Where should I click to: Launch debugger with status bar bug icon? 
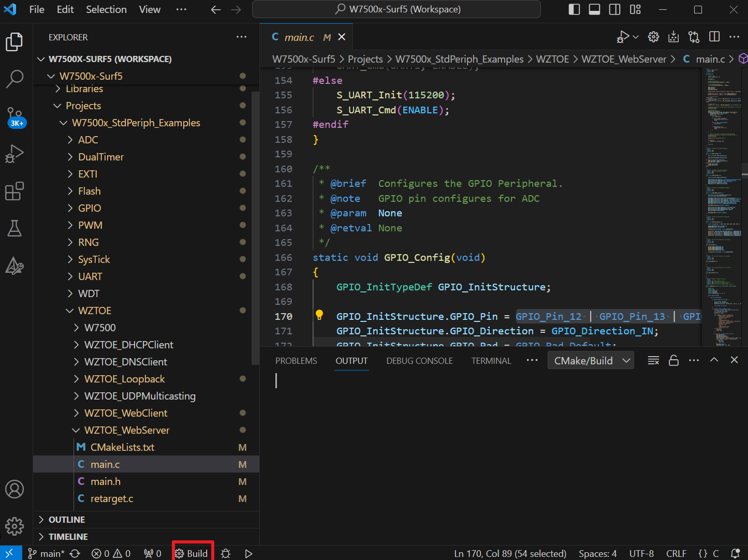(x=226, y=553)
